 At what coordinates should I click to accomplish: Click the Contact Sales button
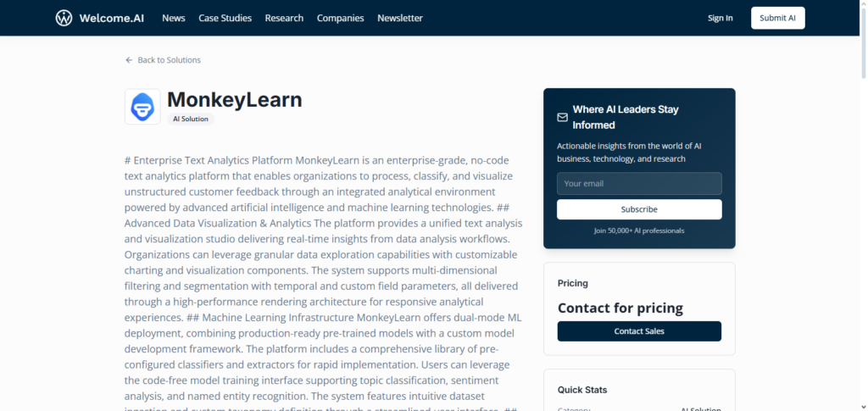pos(639,331)
